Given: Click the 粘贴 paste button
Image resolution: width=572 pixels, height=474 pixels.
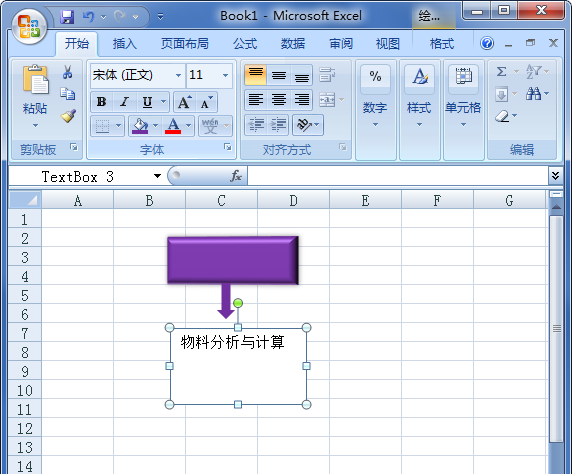Looking at the screenshot, I should (x=35, y=97).
